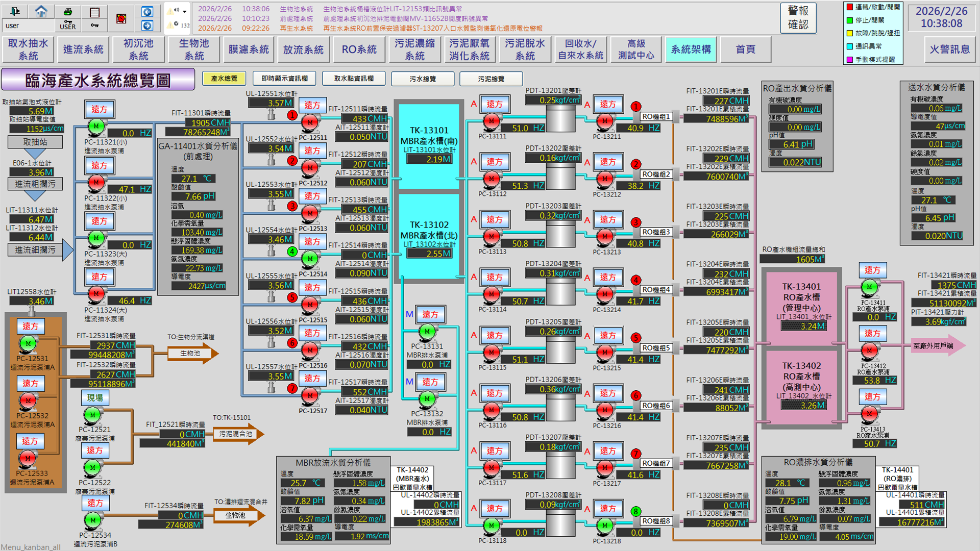The width and height of the screenshot is (980, 551).
Task: Click the green printer icon
Action: click(67, 11)
